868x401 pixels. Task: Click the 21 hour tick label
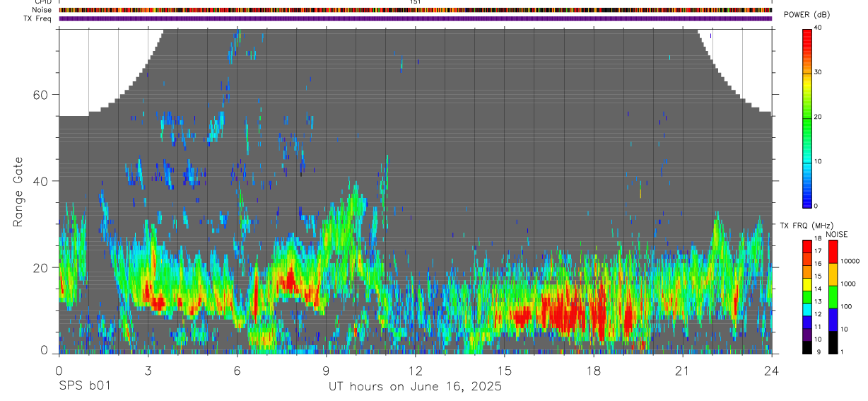click(x=683, y=371)
